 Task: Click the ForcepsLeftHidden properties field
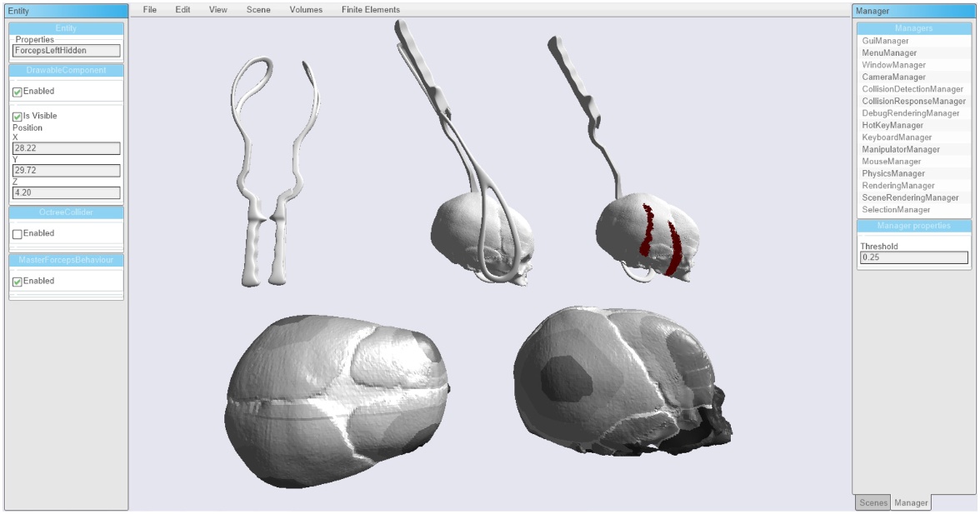pyautogui.click(x=67, y=50)
